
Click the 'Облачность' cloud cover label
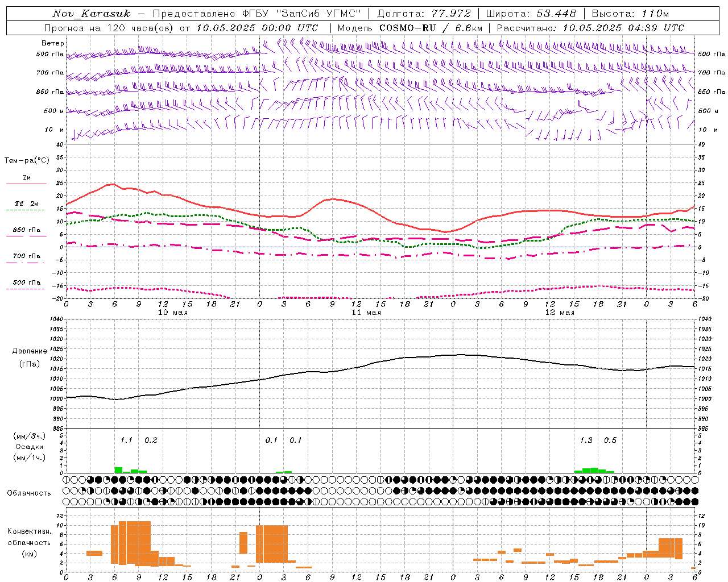coord(29,493)
